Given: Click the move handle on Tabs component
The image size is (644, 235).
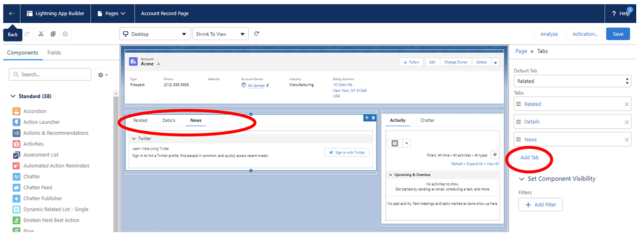Looking at the screenshot, I should pos(367,117).
